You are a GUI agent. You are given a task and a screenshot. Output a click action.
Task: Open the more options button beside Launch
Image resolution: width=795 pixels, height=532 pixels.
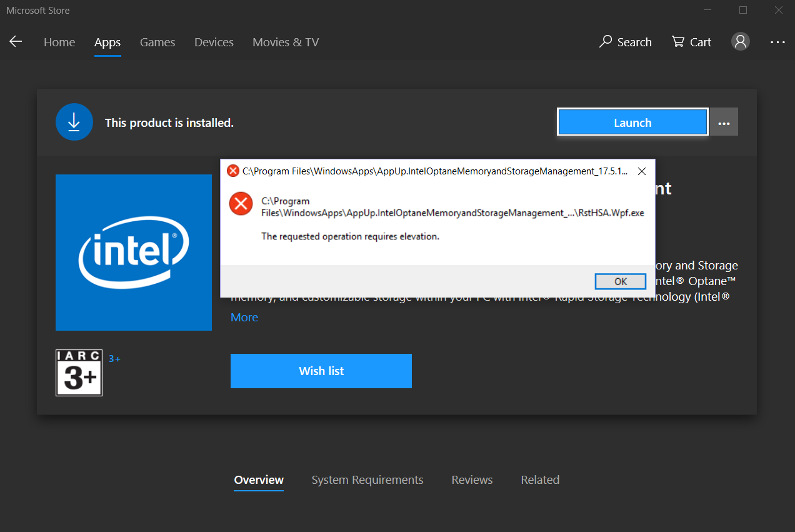(x=724, y=122)
